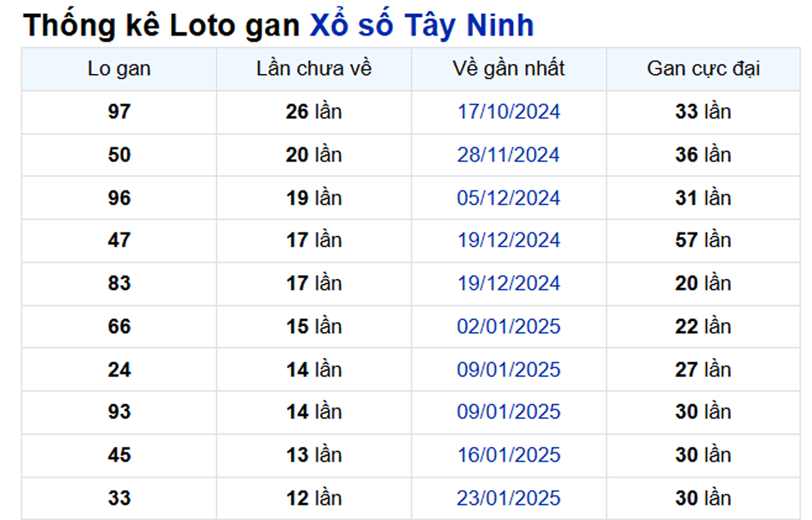Click lo gan number 93
Image resolution: width=812 pixels, height=520 pixels.
click(x=119, y=412)
